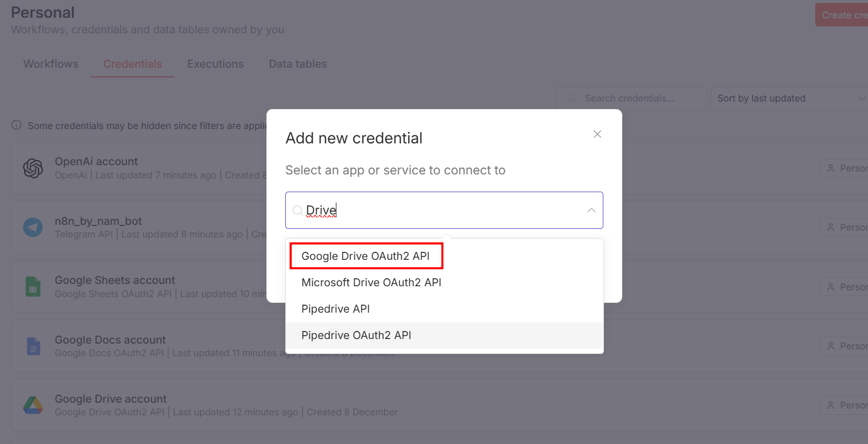Close the Add new credential dialog

pos(597,134)
